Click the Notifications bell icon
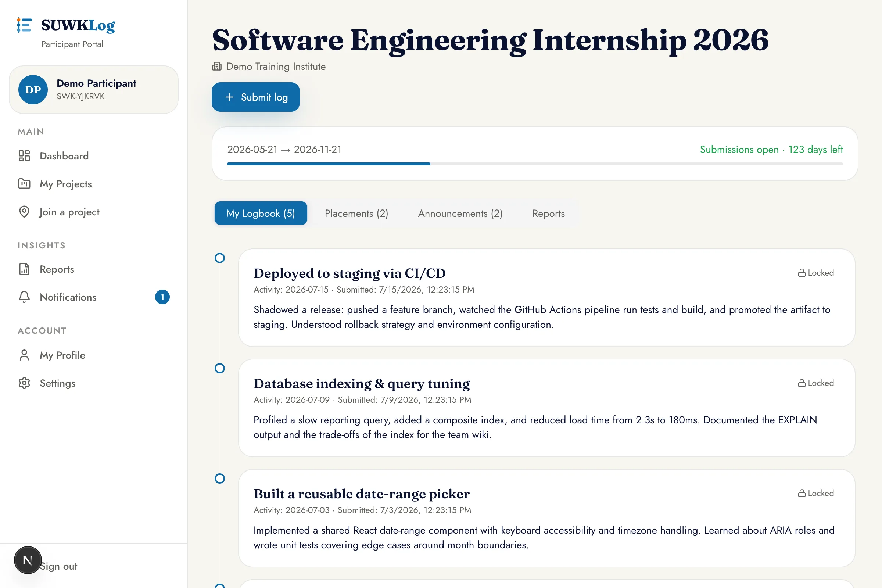This screenshot has height=588, width=882. pos(24,297)
